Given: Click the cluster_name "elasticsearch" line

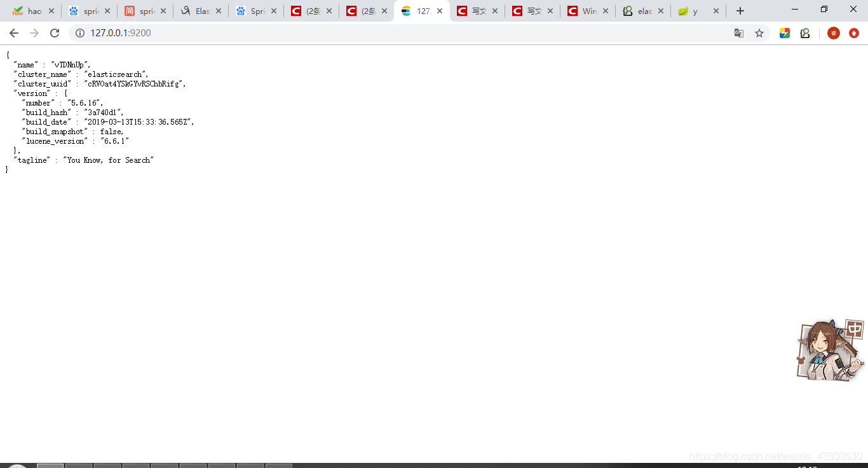Looking at the screenshot, I should tap(81, 74).
